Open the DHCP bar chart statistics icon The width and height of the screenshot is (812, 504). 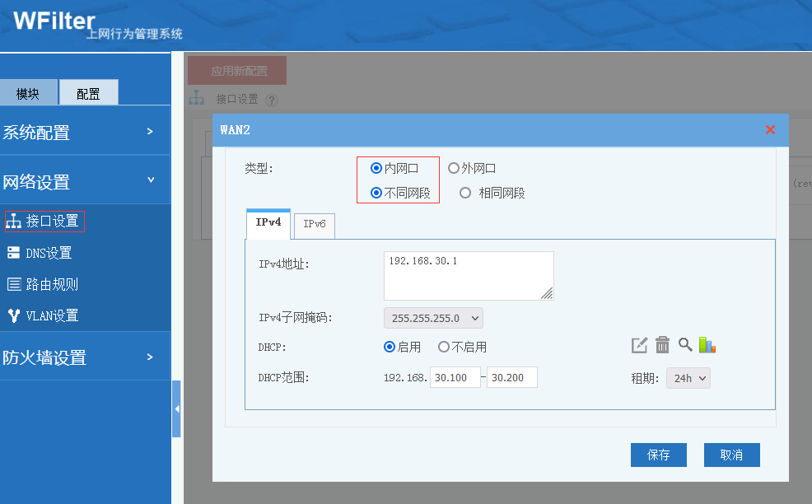707,344
